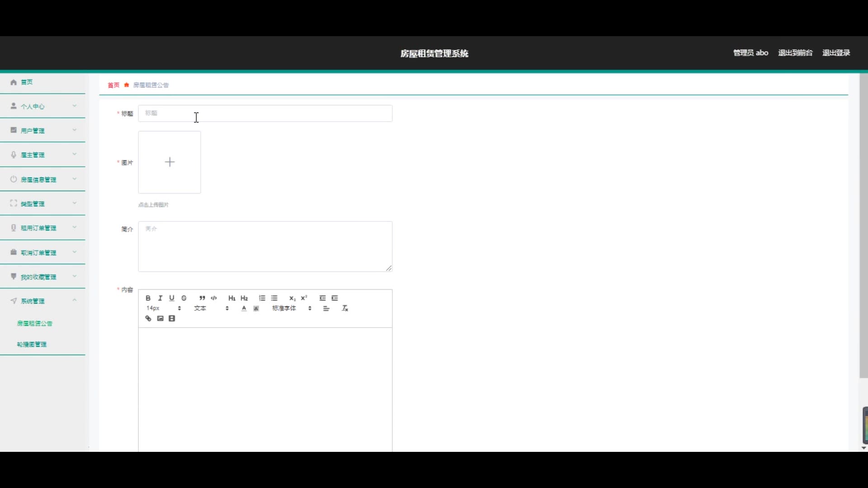The image size is (868, 488).
Task: Insert a hyperlink with link icon
Action: click(148, 319)
